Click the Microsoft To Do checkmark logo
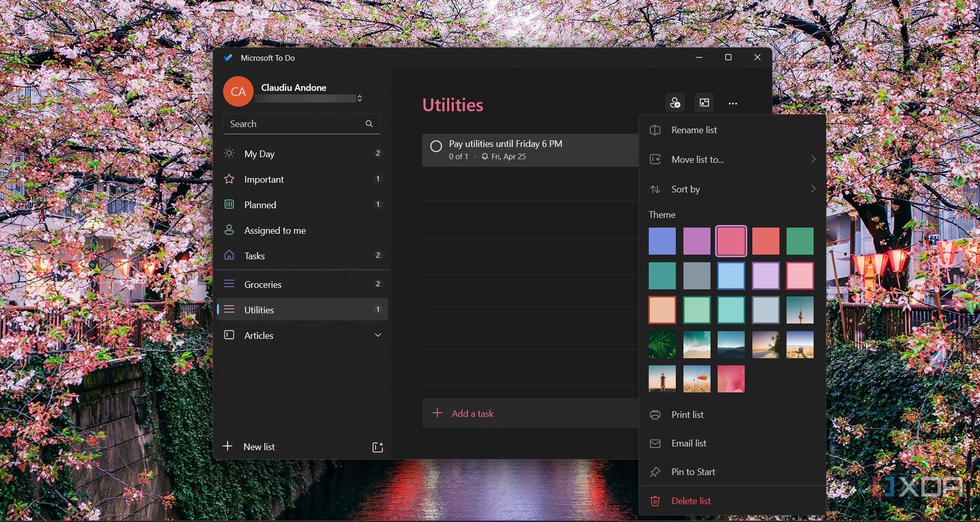 pyautogui.click(x=228, y=58)
